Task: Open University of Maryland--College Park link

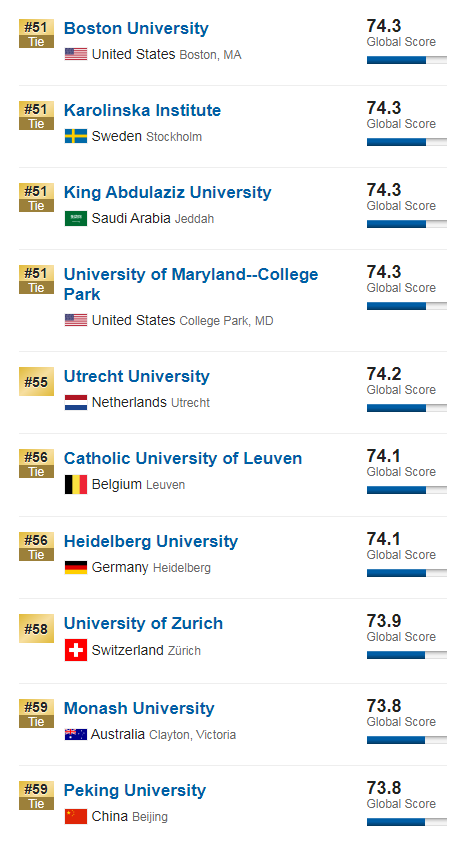Action: tap(191, 284)
